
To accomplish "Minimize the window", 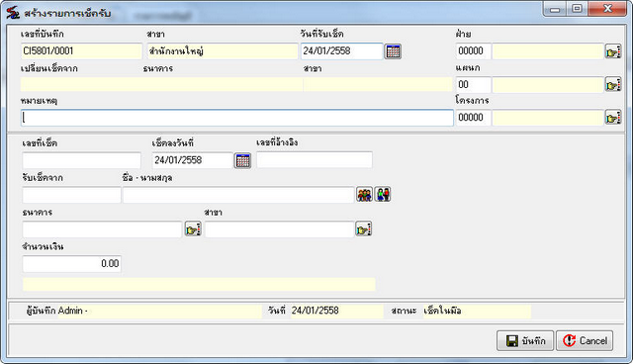I will point(555,9).
